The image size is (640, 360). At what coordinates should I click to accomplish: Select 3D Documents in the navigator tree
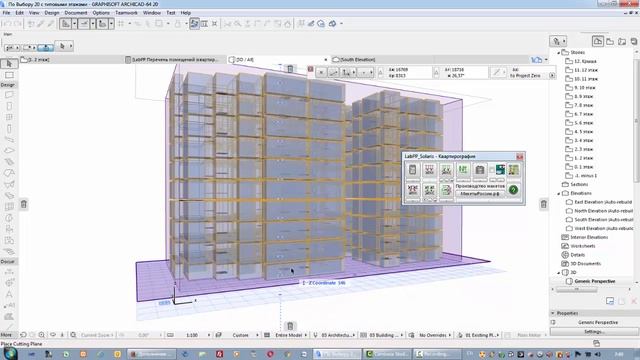(585, 264)
